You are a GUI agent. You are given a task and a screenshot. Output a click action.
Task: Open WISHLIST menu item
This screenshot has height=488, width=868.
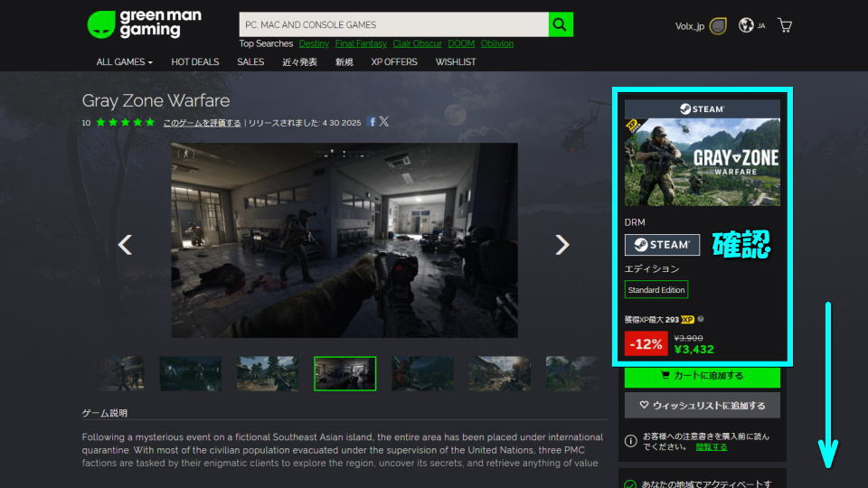[x=456, y=62]
